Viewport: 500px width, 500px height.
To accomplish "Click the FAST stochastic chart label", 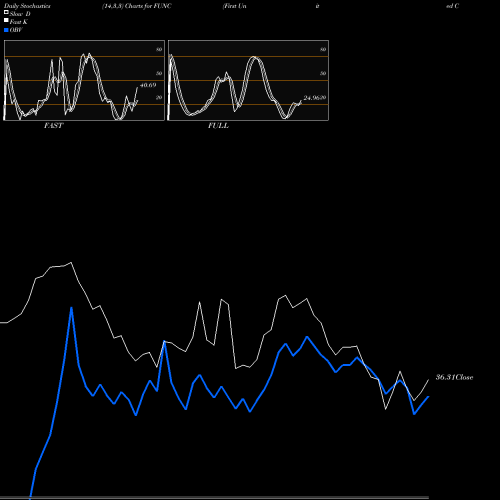I will pos(53,126).
